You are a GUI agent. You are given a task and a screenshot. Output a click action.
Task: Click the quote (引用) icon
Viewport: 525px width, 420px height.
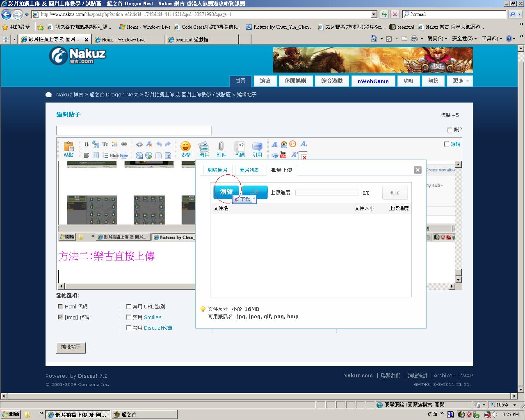pos(257,149)
